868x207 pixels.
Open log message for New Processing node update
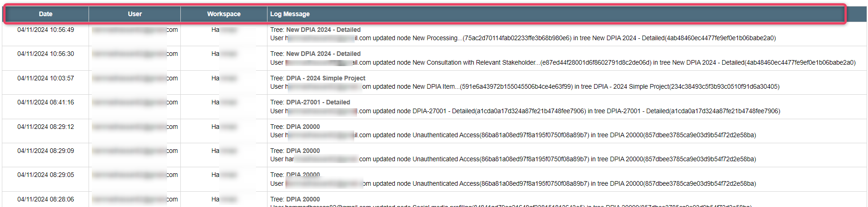coord(523,38)
